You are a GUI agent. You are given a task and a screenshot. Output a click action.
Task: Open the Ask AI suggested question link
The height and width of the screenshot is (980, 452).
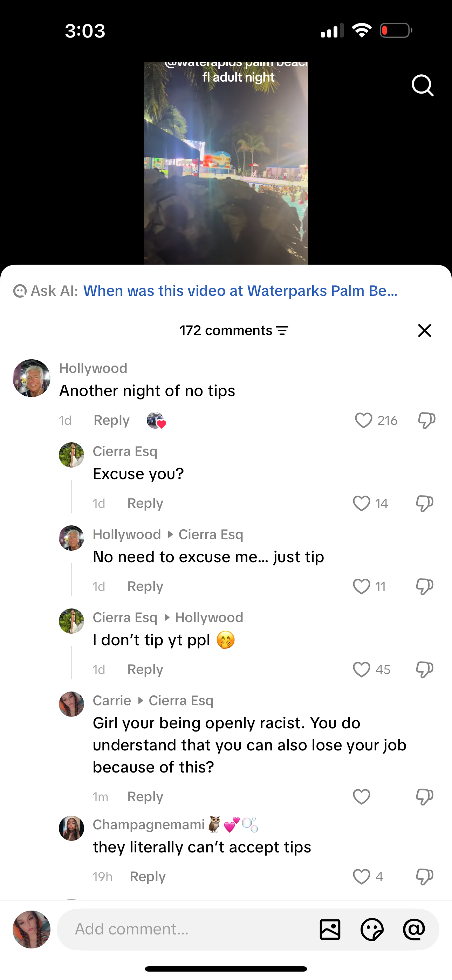240,291
